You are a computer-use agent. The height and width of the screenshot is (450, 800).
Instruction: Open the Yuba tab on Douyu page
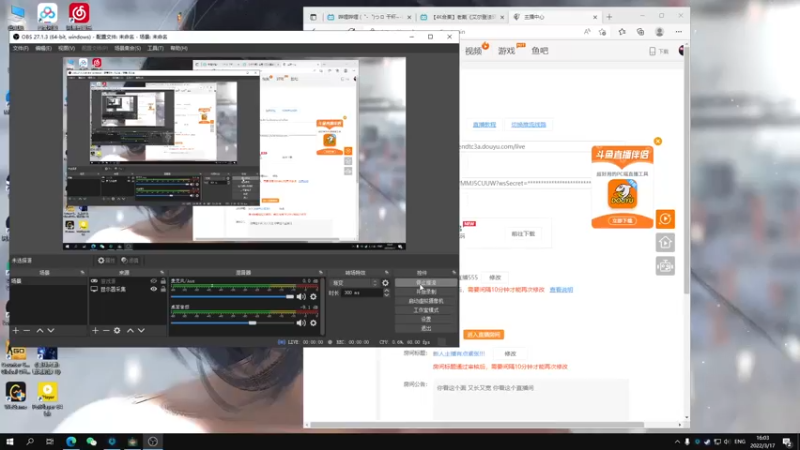(540, 51)
